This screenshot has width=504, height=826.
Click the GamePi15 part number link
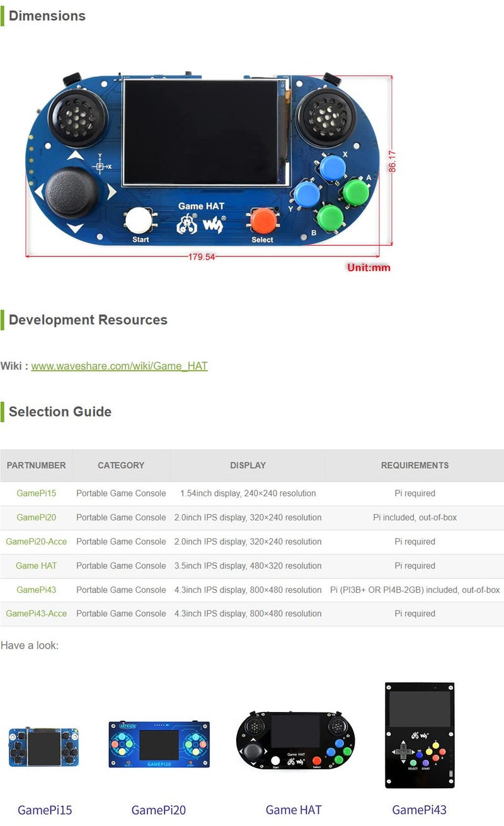(x=36, y=493)
